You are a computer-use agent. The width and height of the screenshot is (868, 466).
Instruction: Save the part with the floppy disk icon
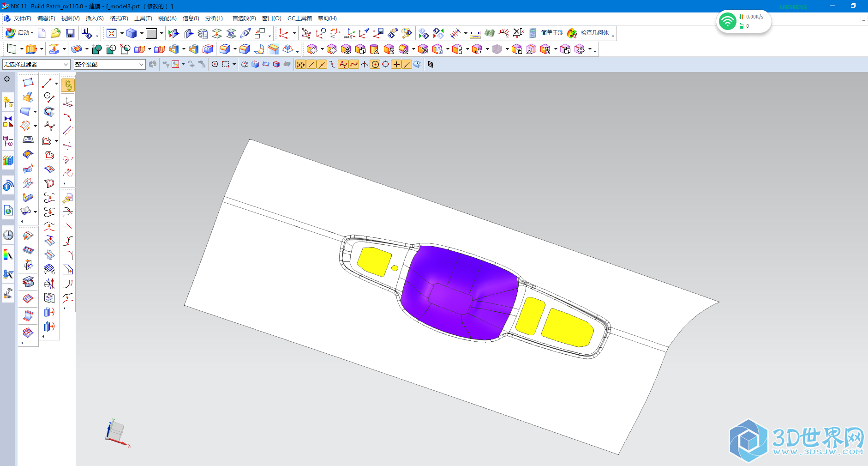pyautogui.click(x=70, y=33)
